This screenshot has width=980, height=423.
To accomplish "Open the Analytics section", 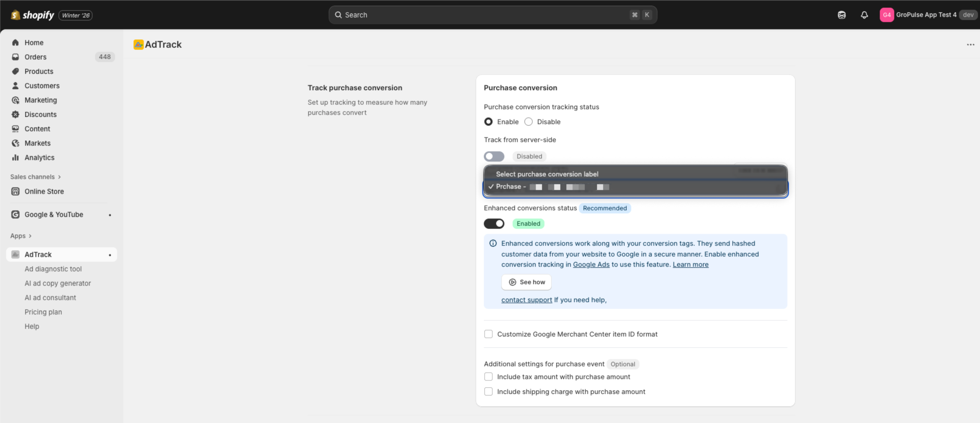I will (39, 157).
